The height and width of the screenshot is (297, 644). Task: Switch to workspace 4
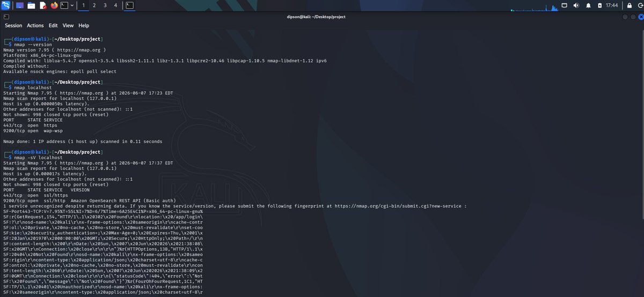pyautogui.click(x=116, y=5)
